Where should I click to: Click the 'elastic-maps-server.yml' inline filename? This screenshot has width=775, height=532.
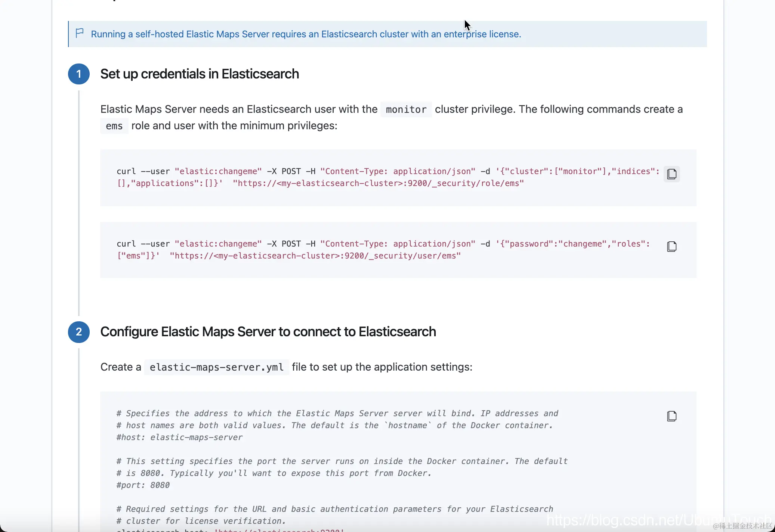[x=216, y=367]
